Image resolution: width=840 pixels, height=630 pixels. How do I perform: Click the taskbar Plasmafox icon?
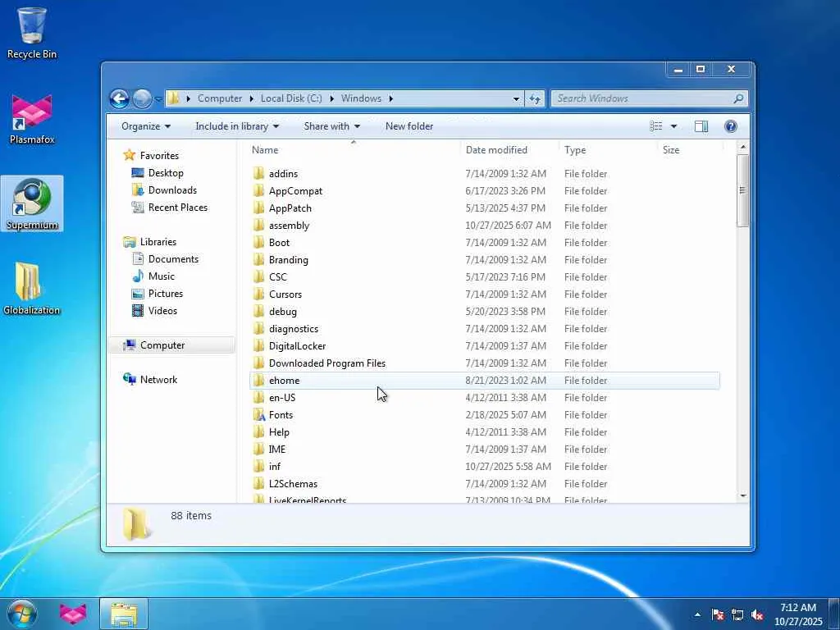coord(73,614)
